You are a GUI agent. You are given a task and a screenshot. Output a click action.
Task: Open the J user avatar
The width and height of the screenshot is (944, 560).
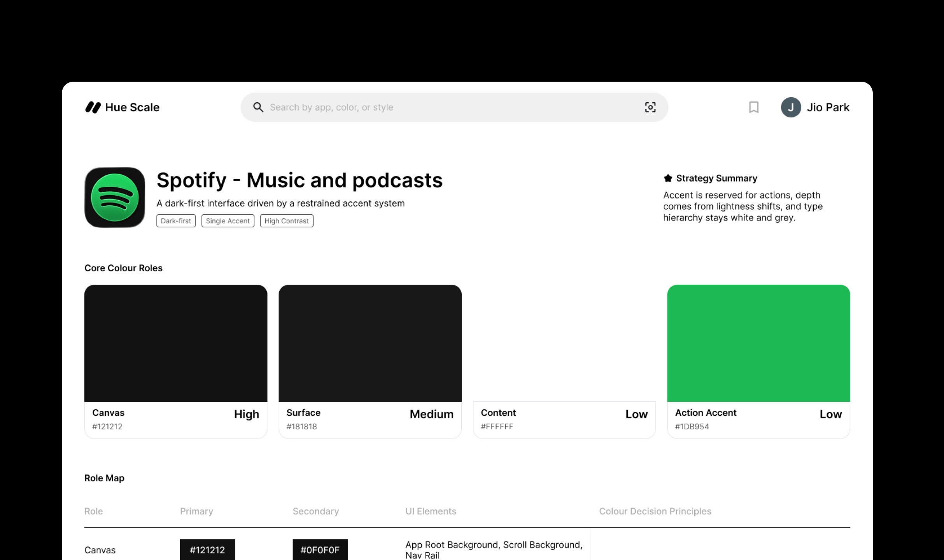[790, 107]
